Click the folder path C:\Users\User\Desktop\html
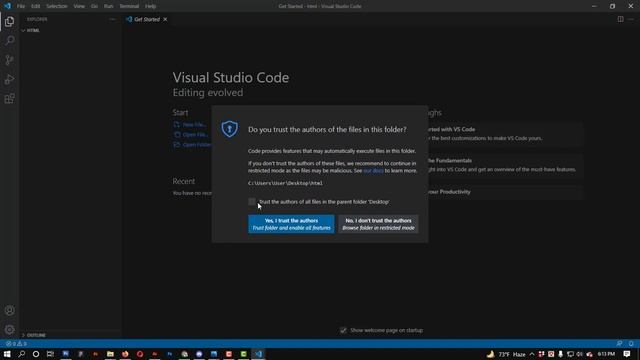Screen dimensions: 640x360 click(x=285, y=183)
